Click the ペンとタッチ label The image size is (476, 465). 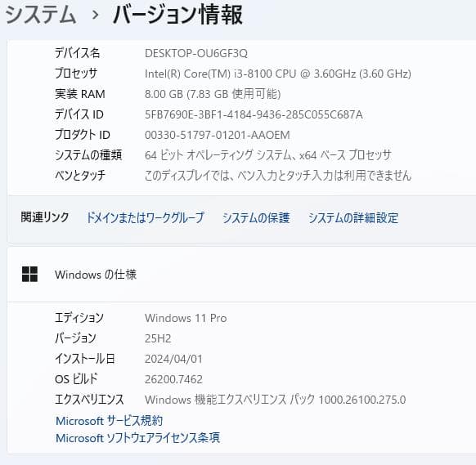click(x=80, y=176)
